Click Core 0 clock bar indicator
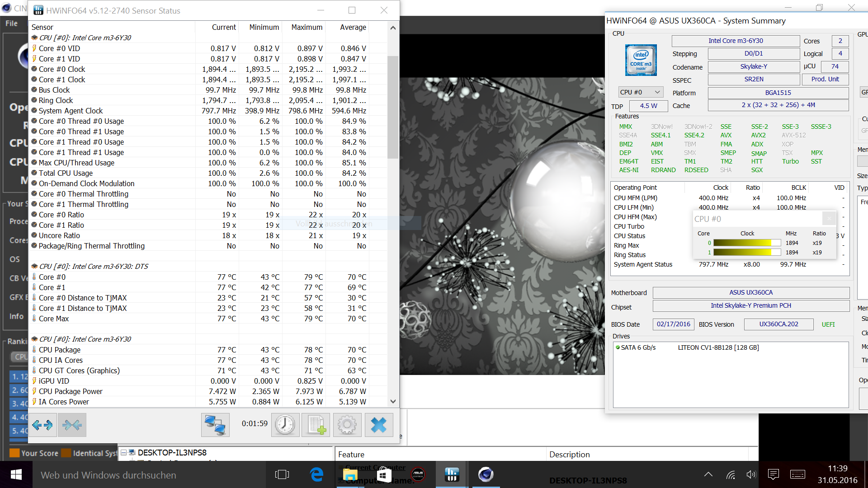 746,243
